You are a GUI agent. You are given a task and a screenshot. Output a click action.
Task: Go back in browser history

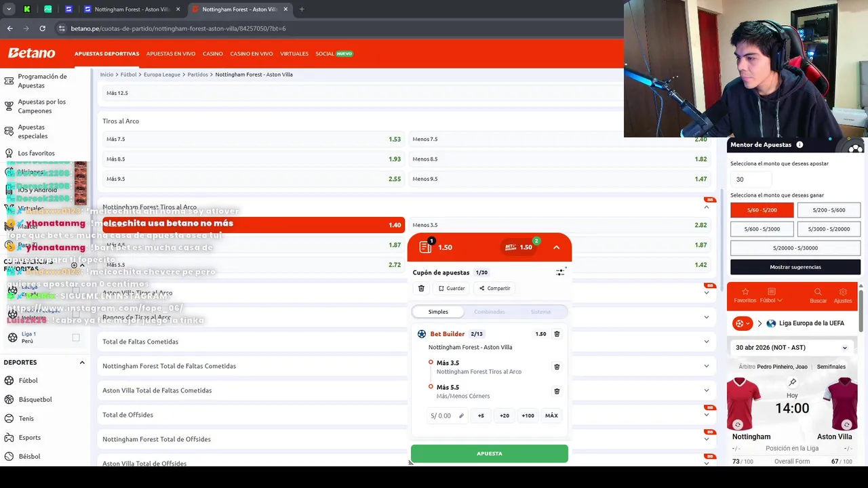pos(9,28)
